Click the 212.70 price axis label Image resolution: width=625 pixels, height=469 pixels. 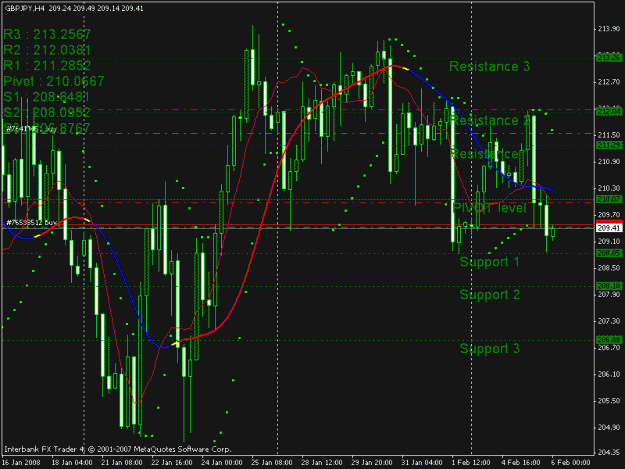click(609, 82)
